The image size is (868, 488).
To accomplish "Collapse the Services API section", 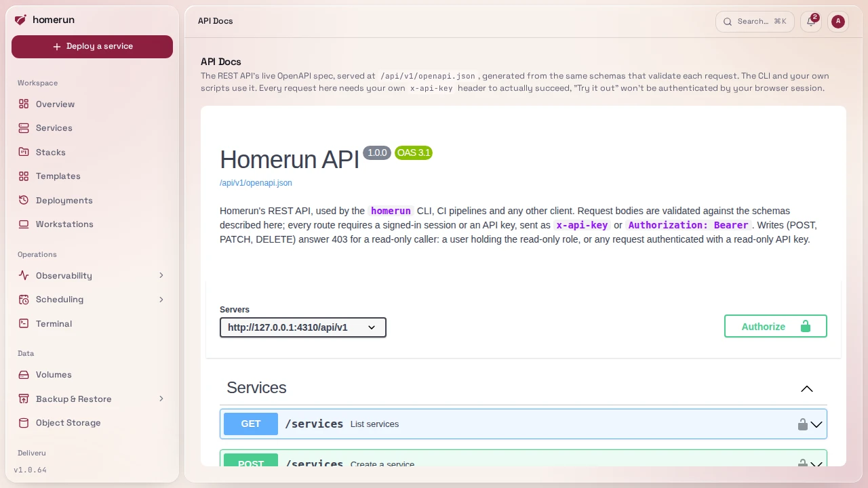I will pyautogui.click(x=806, y=388).
